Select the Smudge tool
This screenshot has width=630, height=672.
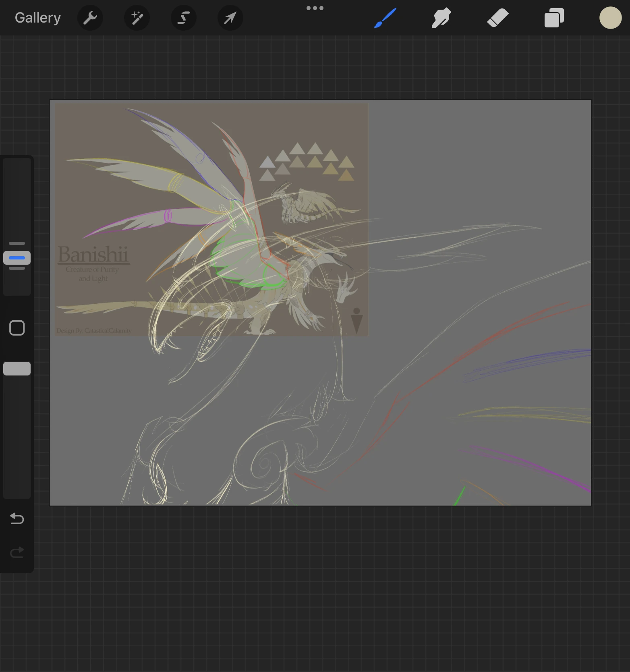pyautogui.click(x=441, y=18)
